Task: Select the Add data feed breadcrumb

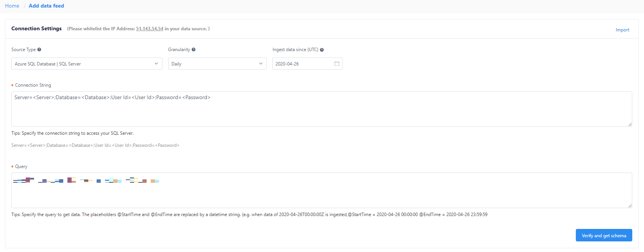Action: point(46,6)
